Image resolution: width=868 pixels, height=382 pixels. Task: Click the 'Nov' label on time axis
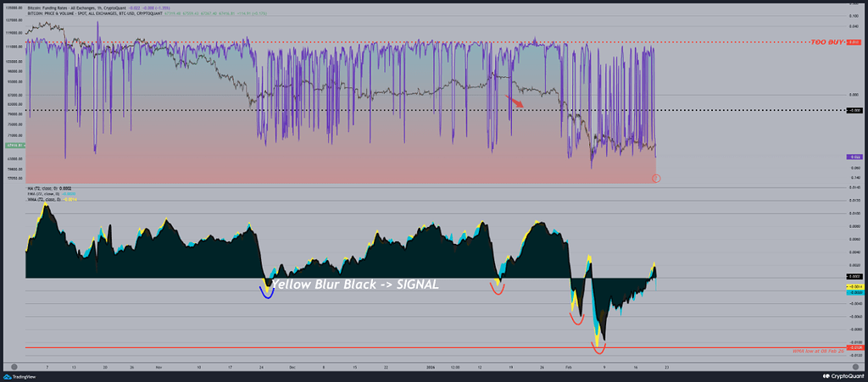click(x=158, y=368)
